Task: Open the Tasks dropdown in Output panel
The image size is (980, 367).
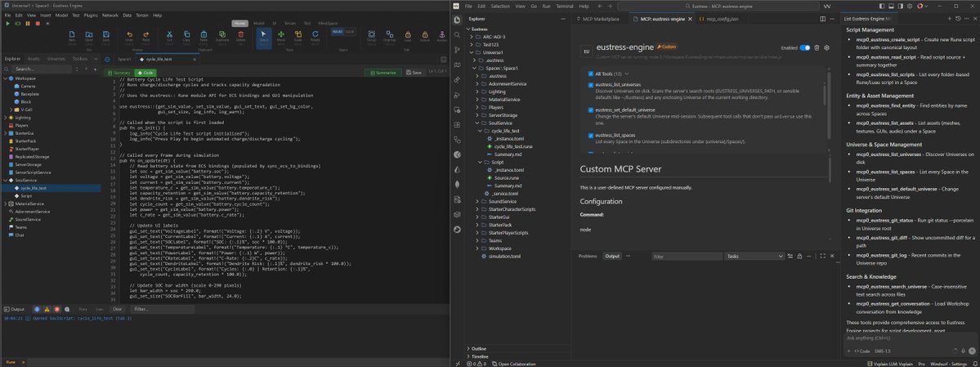Action: (x=754, y=257)
